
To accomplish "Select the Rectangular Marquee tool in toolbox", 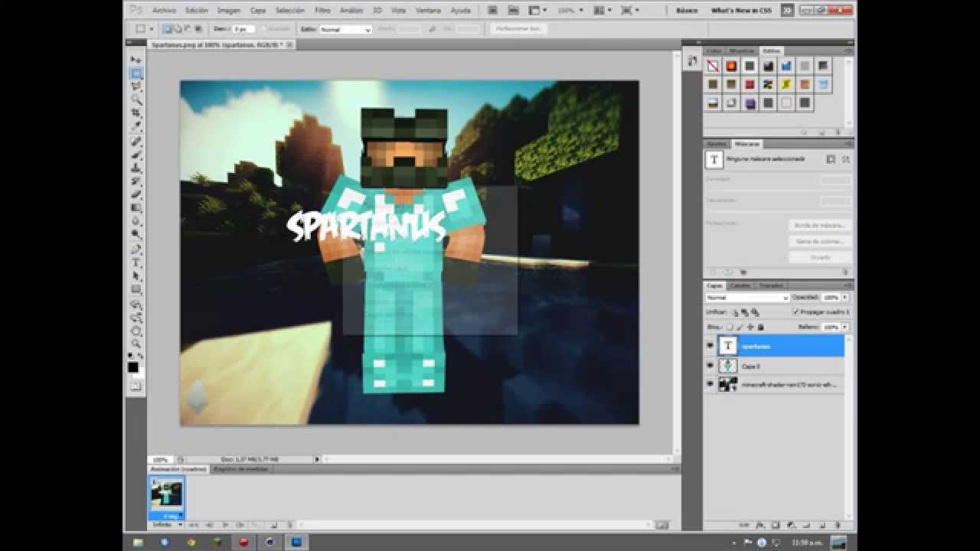I will [136, 73].
